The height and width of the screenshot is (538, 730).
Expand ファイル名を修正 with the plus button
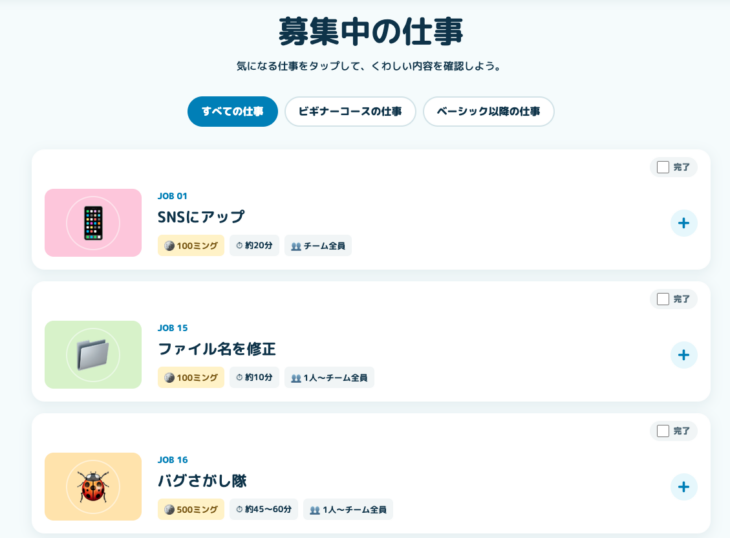pos(683,355)
